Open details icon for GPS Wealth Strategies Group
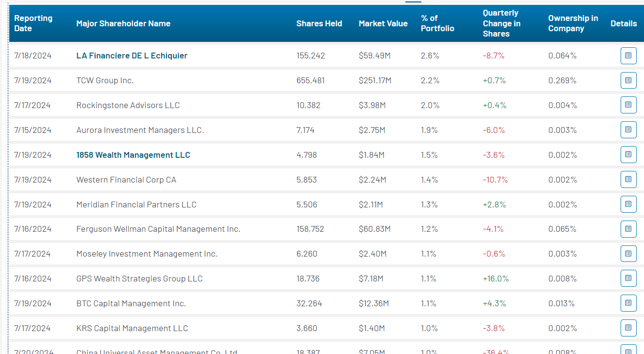 pyautogui.click(x=628, y=279)
